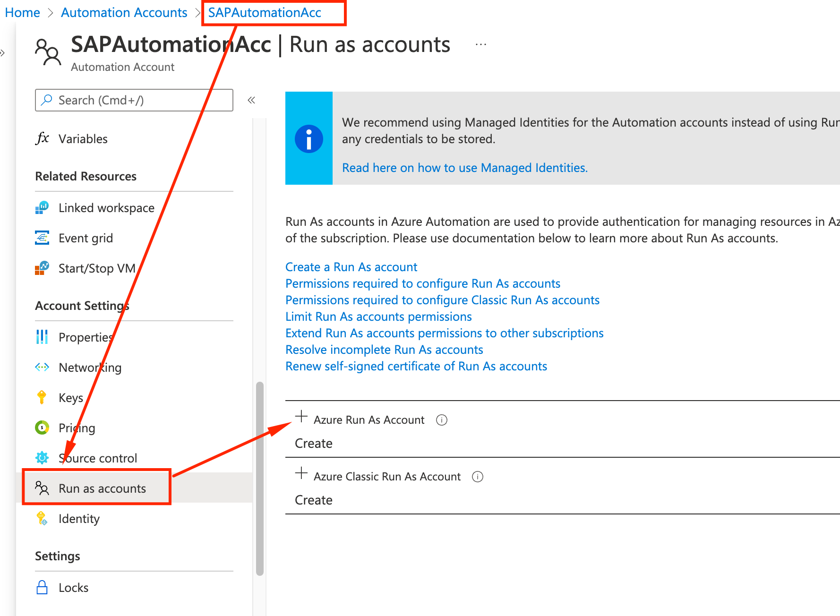Click Create under Azure Run As Account
This screenshot has height=616, width=840.
(314, 444)
